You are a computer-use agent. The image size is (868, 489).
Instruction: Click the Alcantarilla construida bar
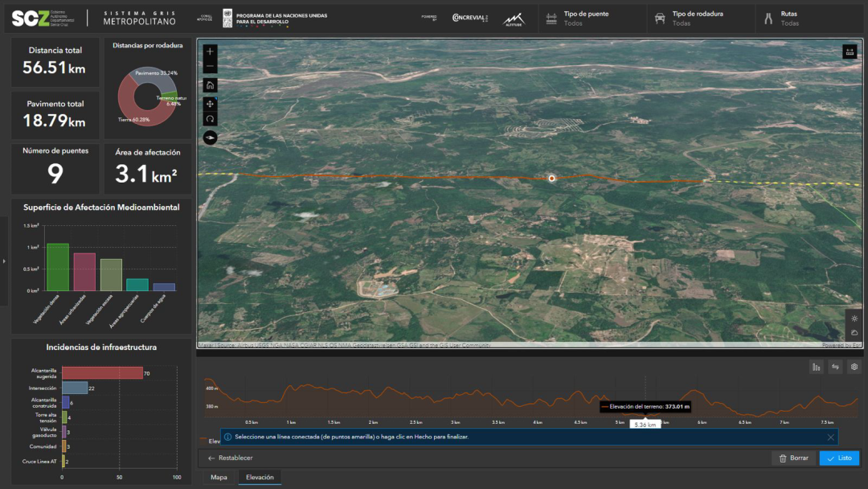click(65, 403)
